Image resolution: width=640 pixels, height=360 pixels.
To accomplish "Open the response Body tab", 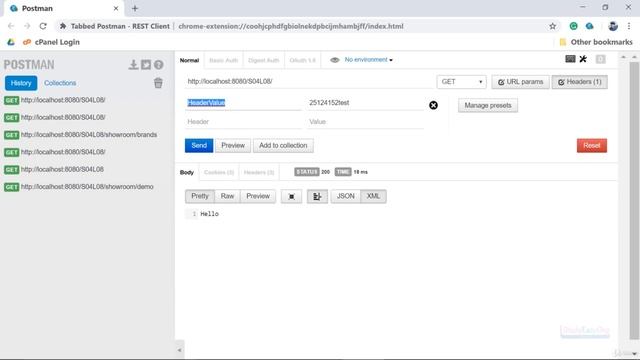I will click(x=187, y=172).
